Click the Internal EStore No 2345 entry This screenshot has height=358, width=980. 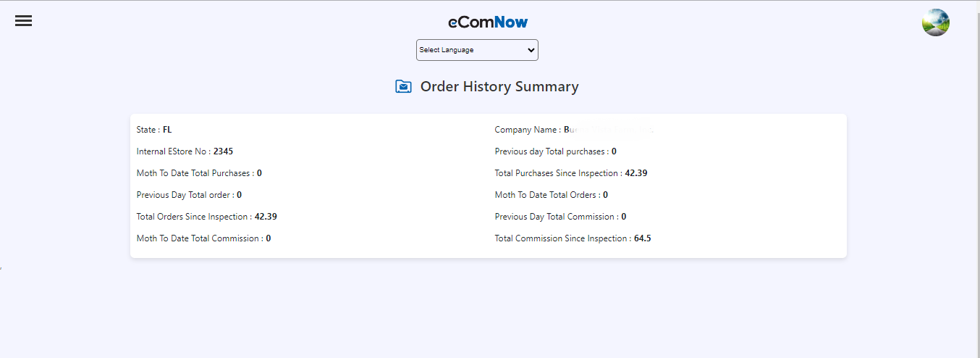[x=185, y=151]
